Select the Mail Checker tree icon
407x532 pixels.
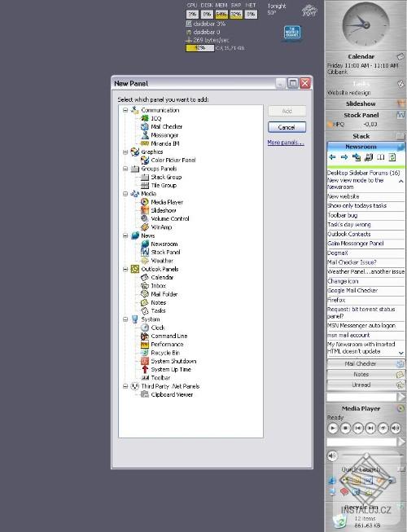point(145,126)
